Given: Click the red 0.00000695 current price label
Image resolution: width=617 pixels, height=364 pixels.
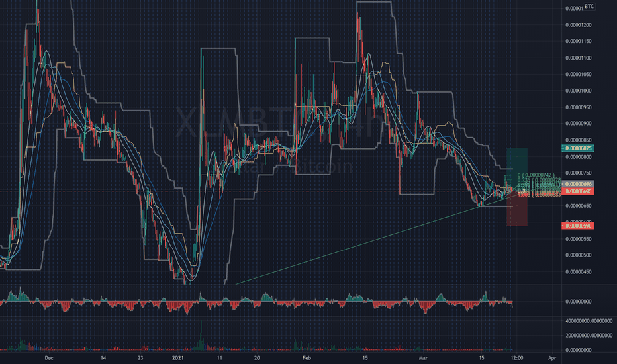Looking at the screenshot, I should (x=578, y=191).
